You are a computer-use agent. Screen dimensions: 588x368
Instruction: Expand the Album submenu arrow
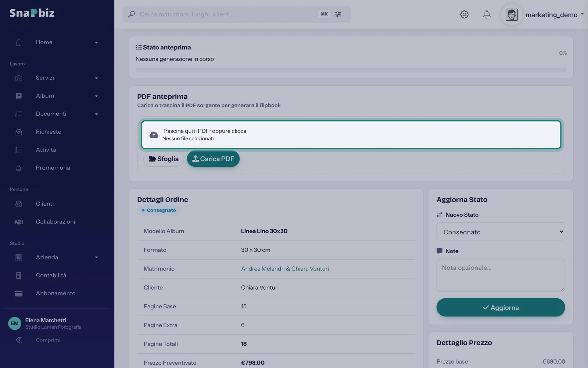(96, 96)
